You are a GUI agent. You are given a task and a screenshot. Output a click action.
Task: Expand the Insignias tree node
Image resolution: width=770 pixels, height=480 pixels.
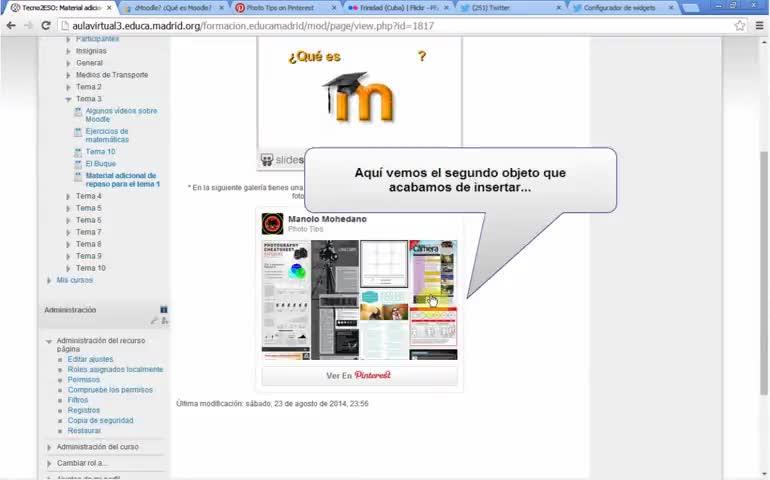68,51
